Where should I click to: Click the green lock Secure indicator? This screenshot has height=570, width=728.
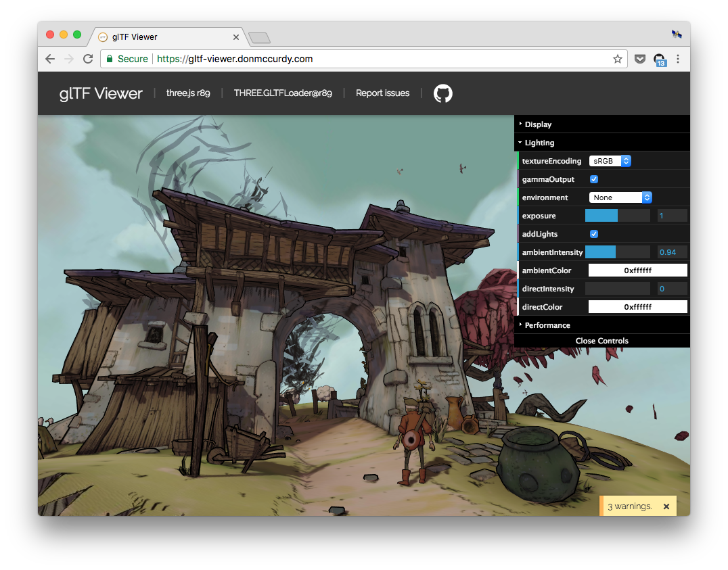[127, 59]
